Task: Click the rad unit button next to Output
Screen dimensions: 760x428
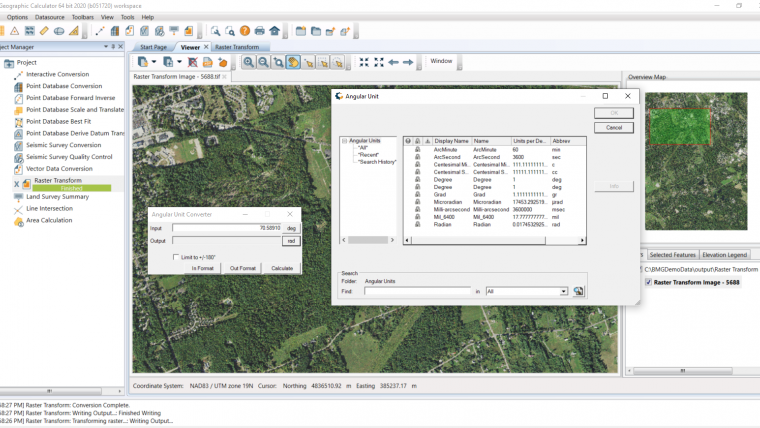Action: (291, 241)
